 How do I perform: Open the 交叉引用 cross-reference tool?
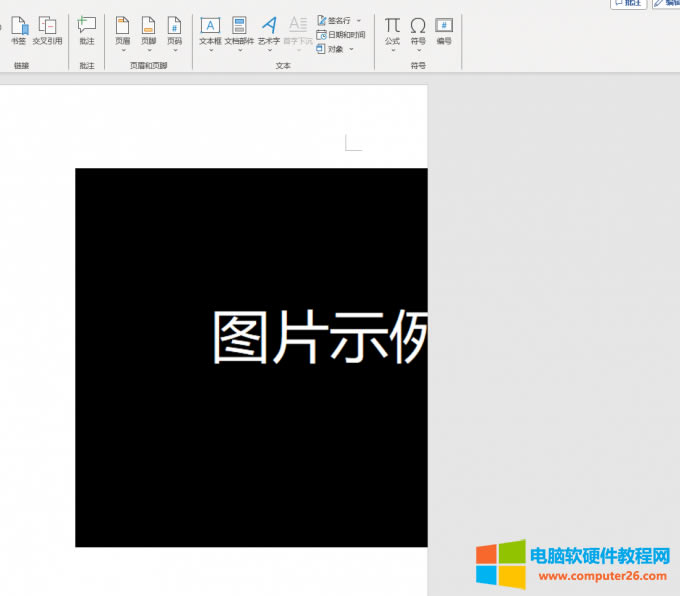(x=47, y=27)
